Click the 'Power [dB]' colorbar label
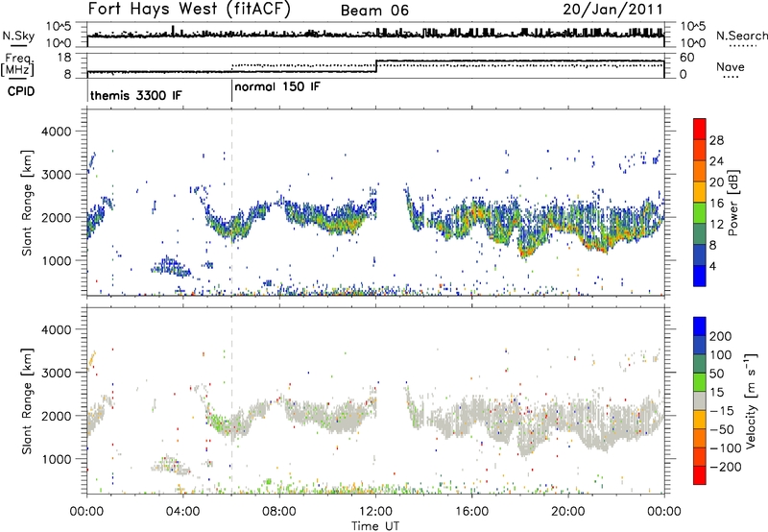The image size is (768, 532). (733, 203)
